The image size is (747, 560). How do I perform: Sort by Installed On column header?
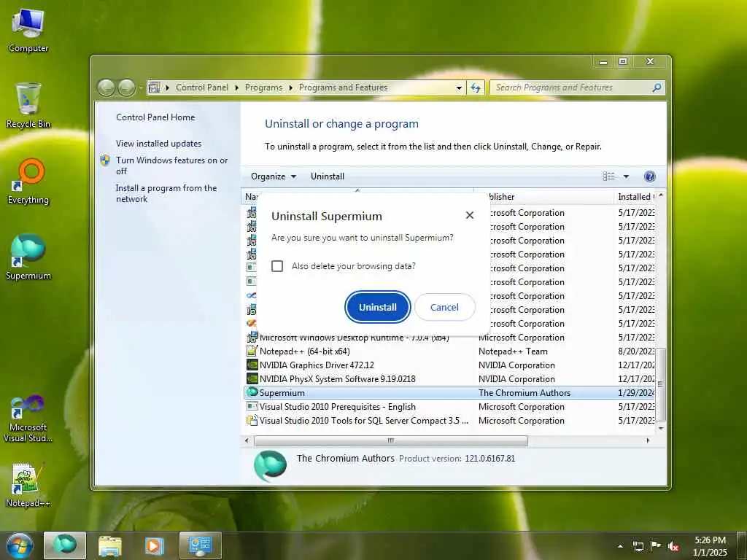pyautogui.click(x=636, y=197)
